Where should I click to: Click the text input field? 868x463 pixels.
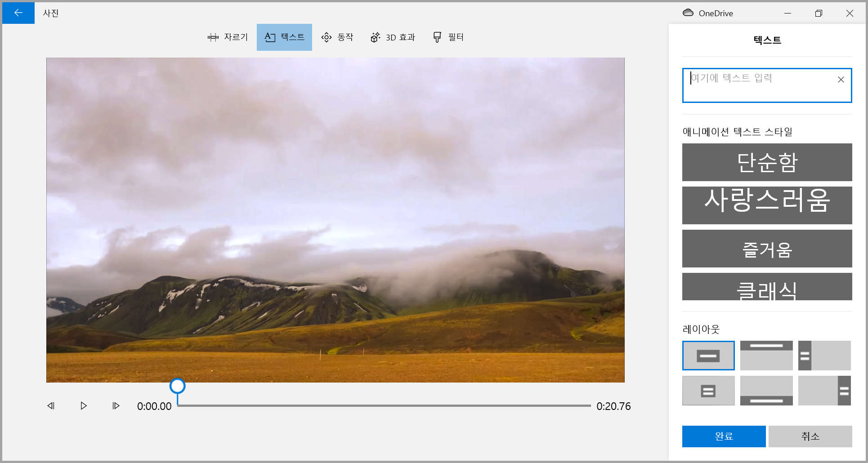767,85
